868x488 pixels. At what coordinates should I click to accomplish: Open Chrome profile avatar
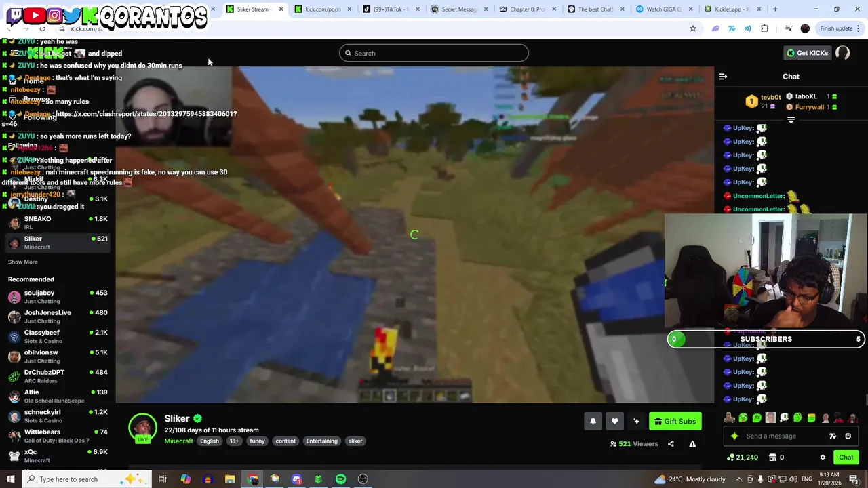tap(805, 28)
